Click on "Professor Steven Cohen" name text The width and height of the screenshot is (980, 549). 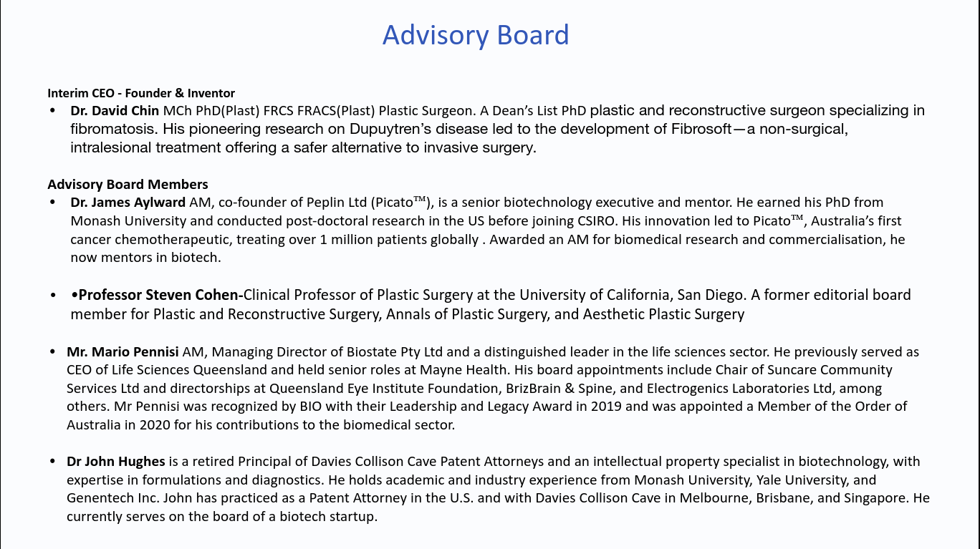[160, 295]
